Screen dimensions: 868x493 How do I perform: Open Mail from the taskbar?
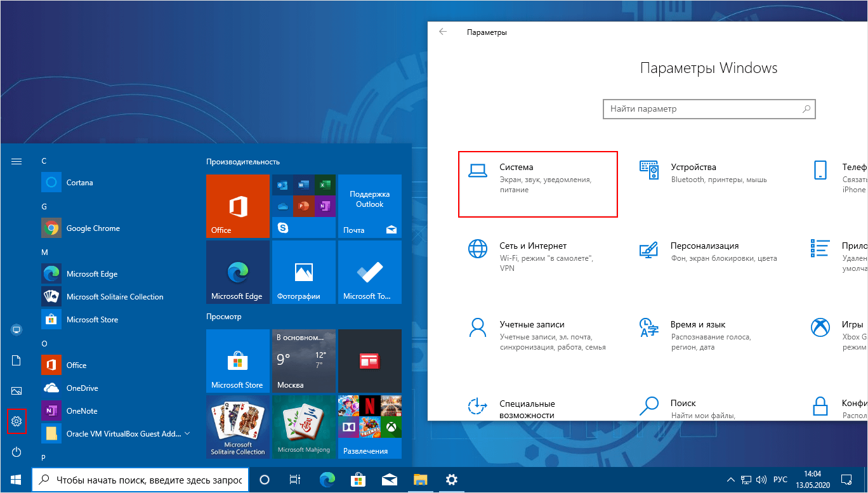389,480
